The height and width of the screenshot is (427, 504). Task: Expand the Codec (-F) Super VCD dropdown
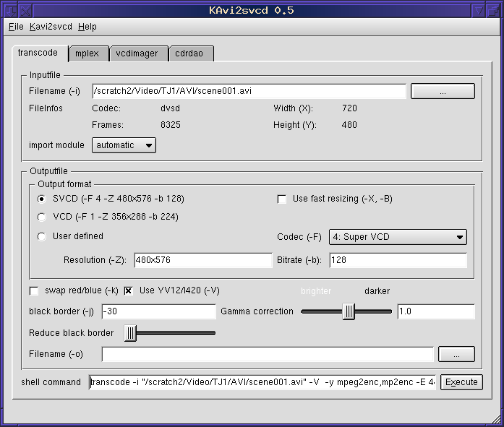[398, 237]
